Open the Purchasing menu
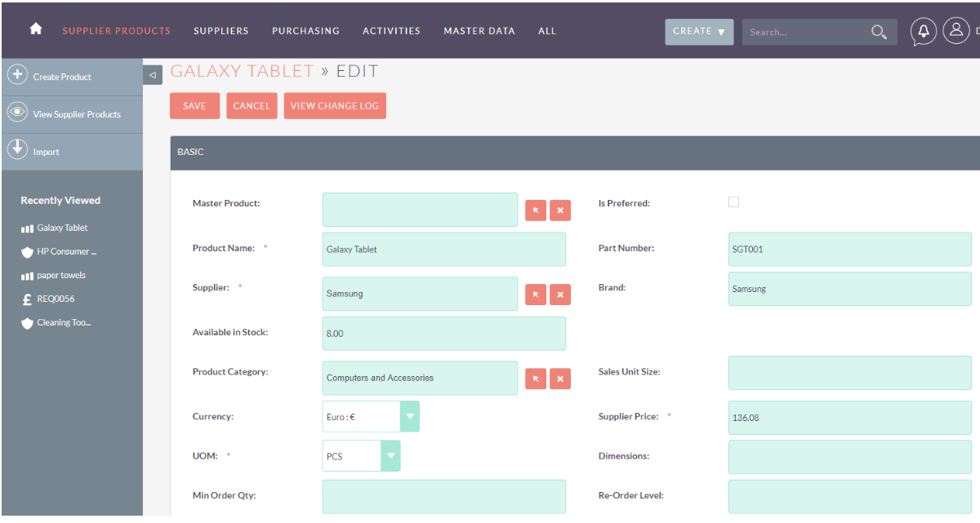 point(305,31)
